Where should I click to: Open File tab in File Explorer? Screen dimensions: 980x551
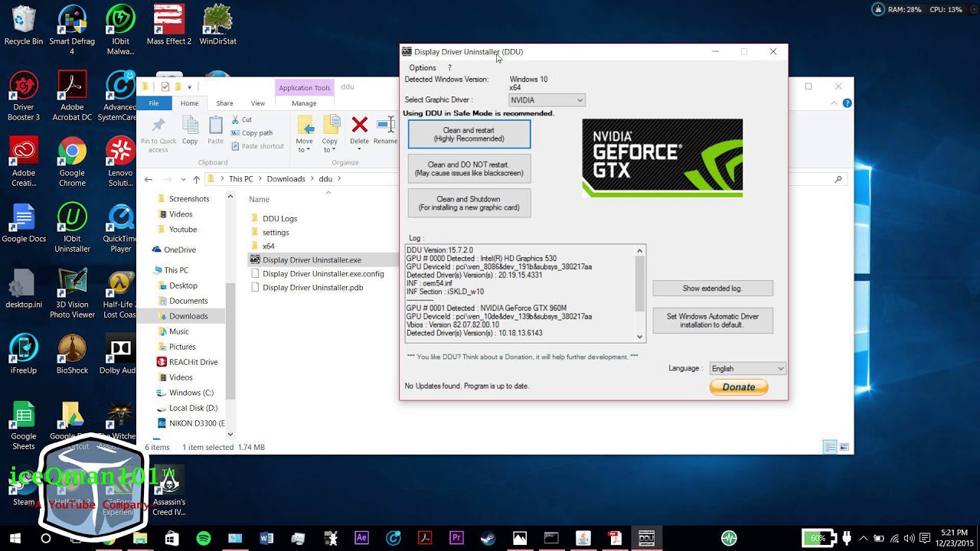(x=154, y=103)
